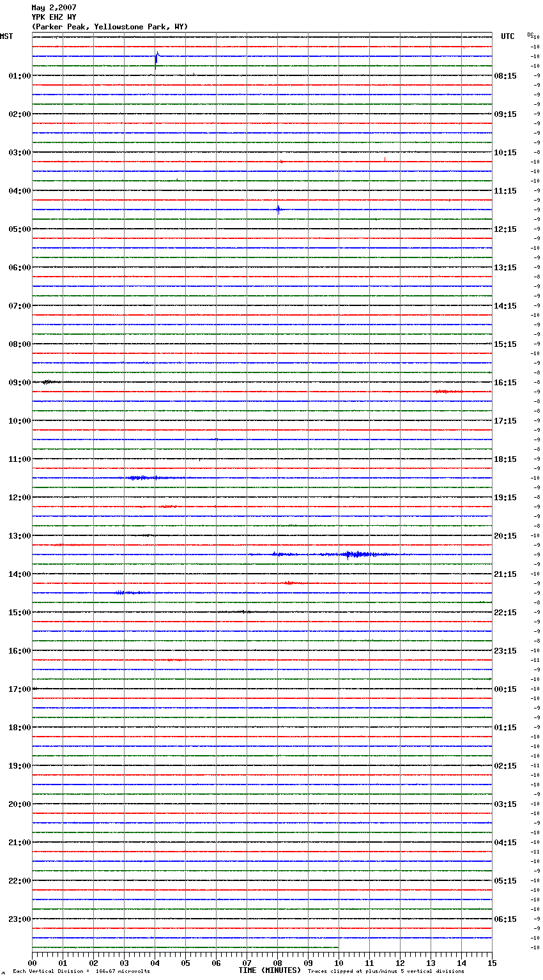The image size is (543, 980).
Task: Click 'Each Vertical Division = 166.67 microvolts' note
Action: point(82,971)
